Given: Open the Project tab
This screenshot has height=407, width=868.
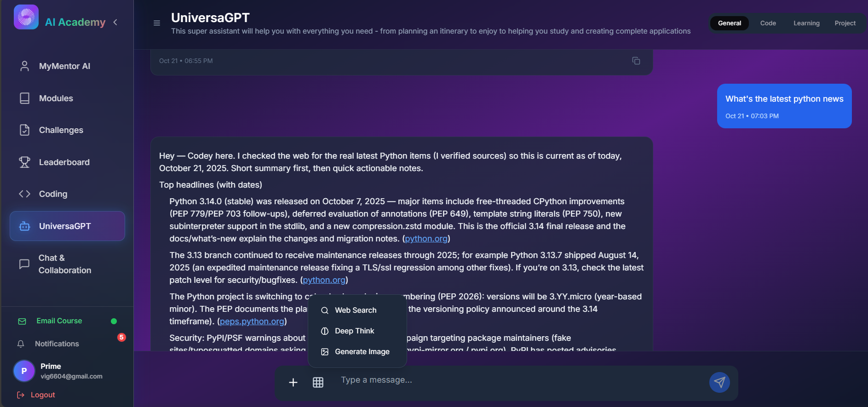Looking at the screenshot, I should coord(845,23).
